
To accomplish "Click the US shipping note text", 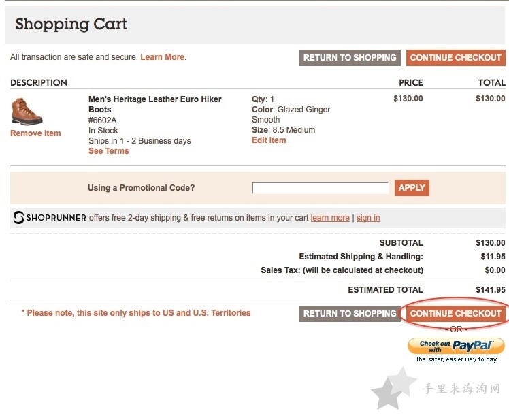I will point(136,313).
